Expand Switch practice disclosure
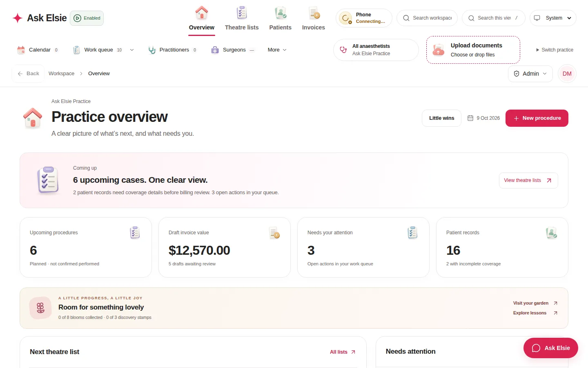The image size is (588, 368). pos(555,50)
